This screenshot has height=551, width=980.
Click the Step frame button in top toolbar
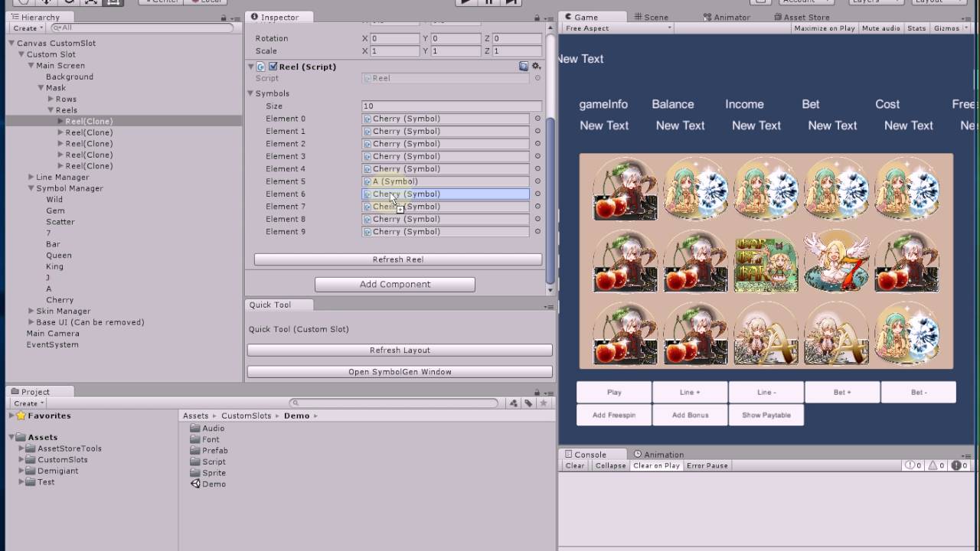coord(511,2)
